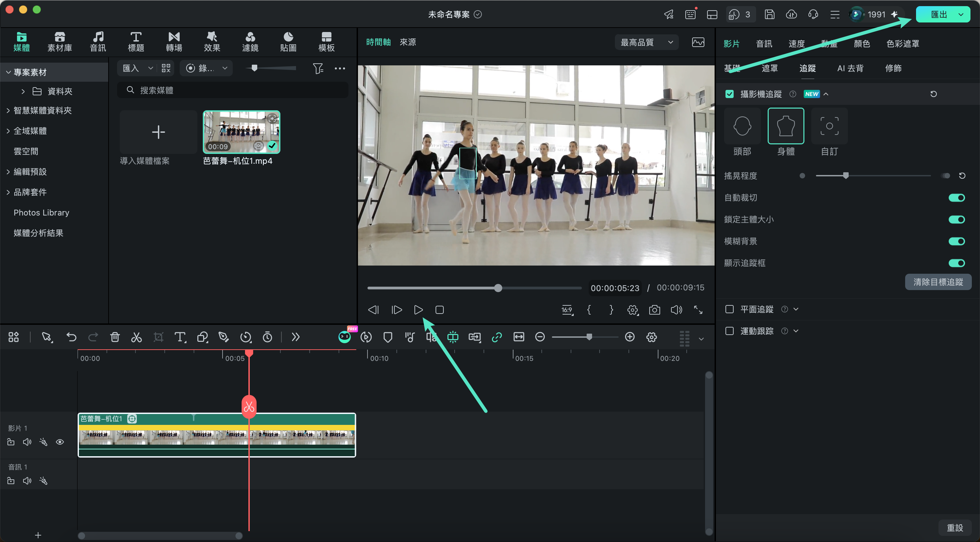Image resolution: width=980 pixels, height=542 pixels.
Task: Stop the preview playback
Action: click(439, 310)
